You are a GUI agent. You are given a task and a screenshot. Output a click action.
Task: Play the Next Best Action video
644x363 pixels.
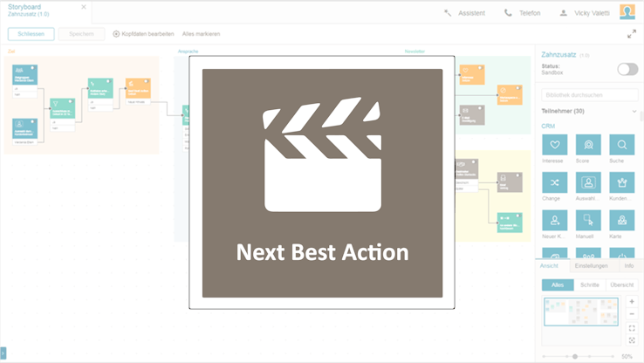pyautogui.click(x=322, y=183)
